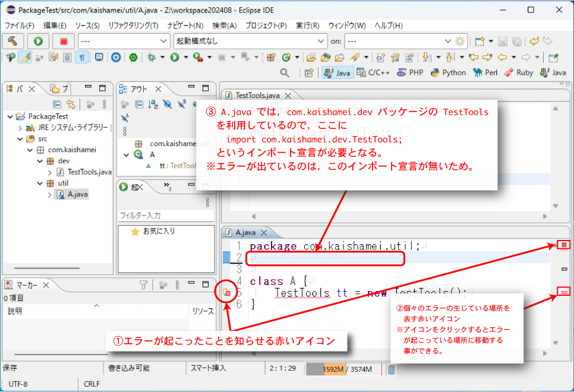Click the red Stop launch button

coord(64,41)
